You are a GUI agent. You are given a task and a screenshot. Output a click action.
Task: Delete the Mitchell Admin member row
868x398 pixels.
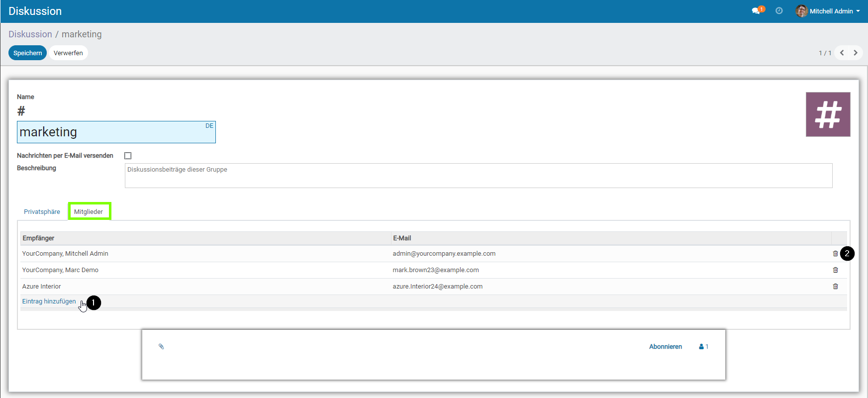click(835, 254)
